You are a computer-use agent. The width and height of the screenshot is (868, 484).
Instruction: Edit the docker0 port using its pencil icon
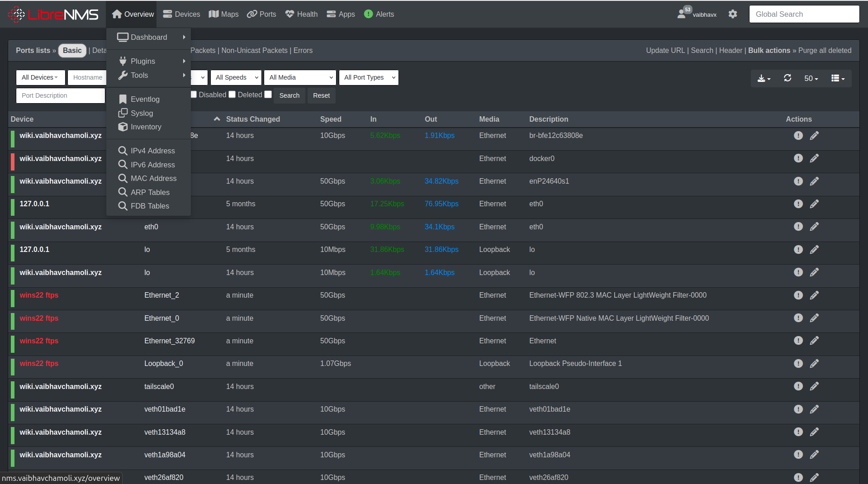pyautogui.click(x=814, y=158)
